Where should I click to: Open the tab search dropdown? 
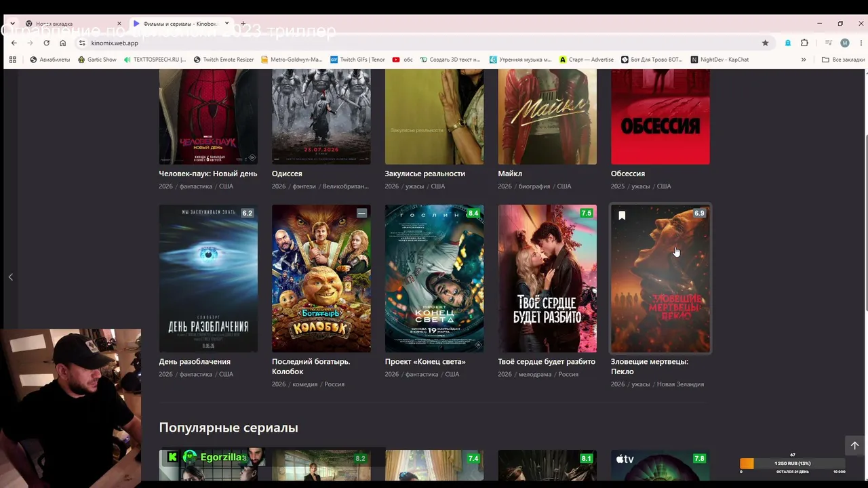[x=13, y=24]
